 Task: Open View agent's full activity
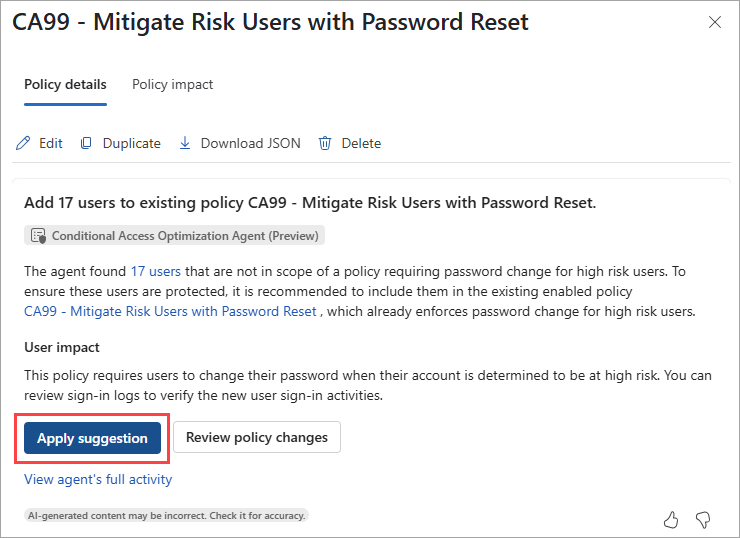click(98, 479)
